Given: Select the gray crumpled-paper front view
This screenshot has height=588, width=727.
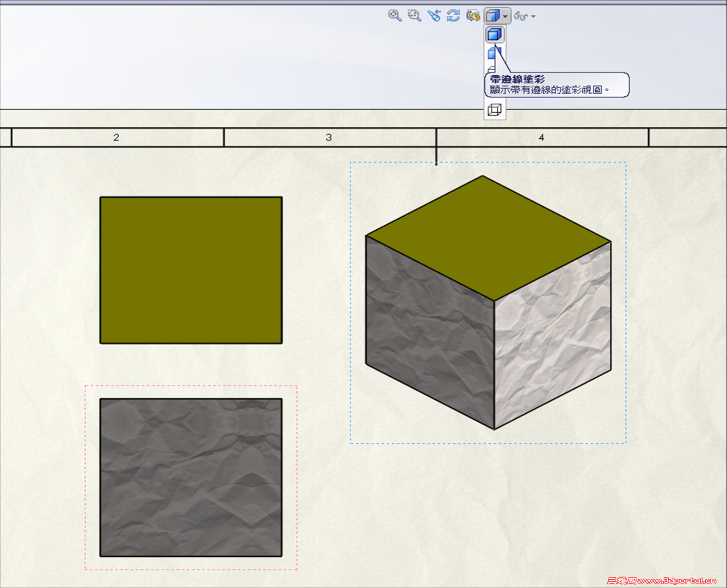Looking at the screenshot, I should (191, 477).
